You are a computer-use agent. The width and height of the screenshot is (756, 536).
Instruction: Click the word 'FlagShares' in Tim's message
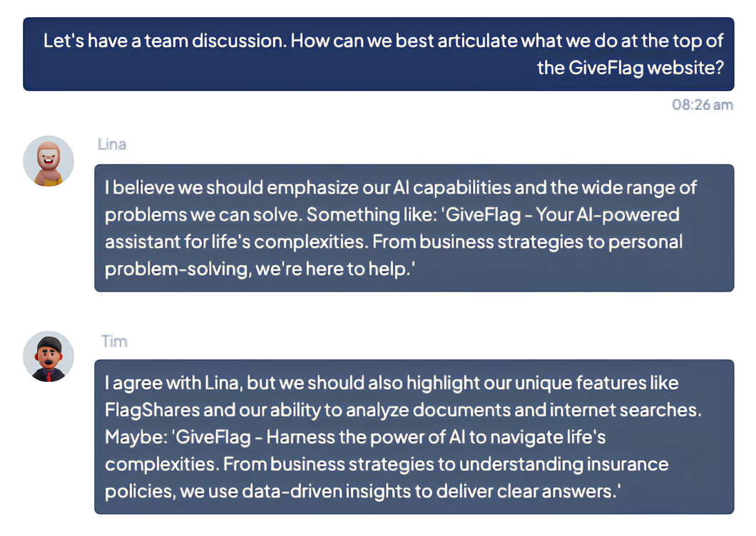pyautogui.click(x=153, y=410)
